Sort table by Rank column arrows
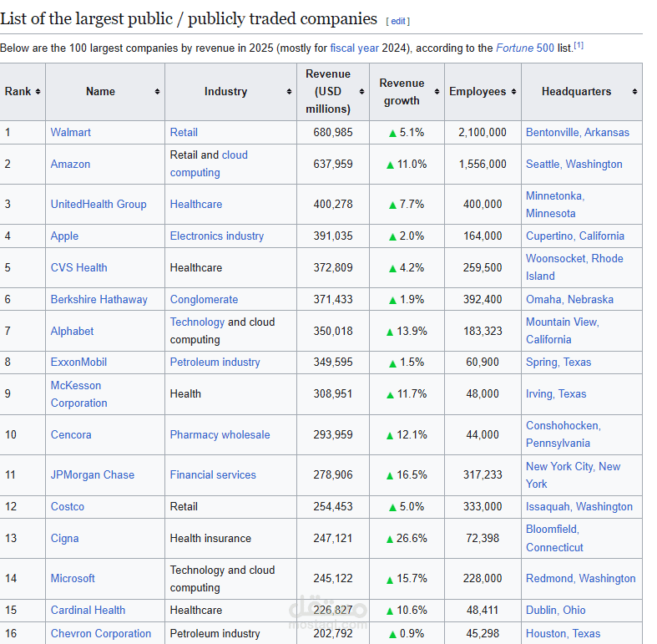 [38, 91]
